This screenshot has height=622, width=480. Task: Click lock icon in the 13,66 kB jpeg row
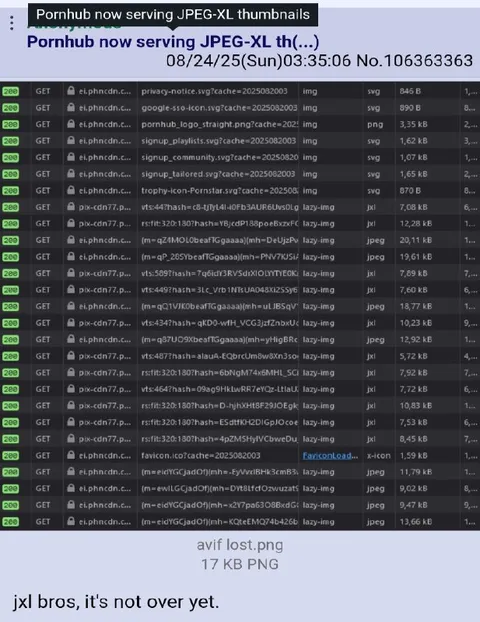[71, 522]
